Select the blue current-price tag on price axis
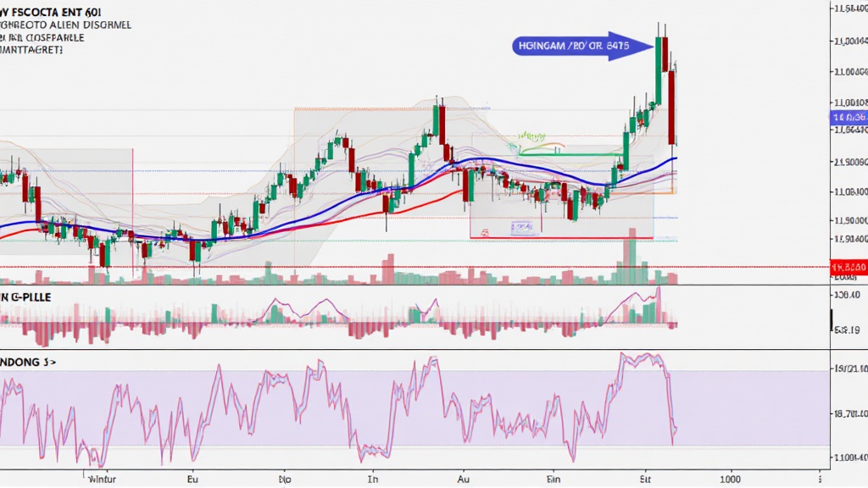The height and width of the screenshot is (488, 868). 848,118
